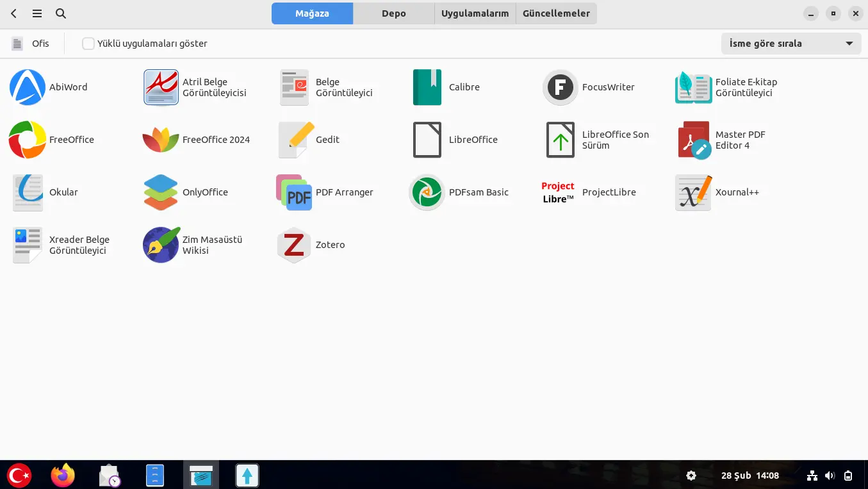Viewport: 868px width, 489px height.
Task: Open the PDFsam Basic icon
Action: 427,192
